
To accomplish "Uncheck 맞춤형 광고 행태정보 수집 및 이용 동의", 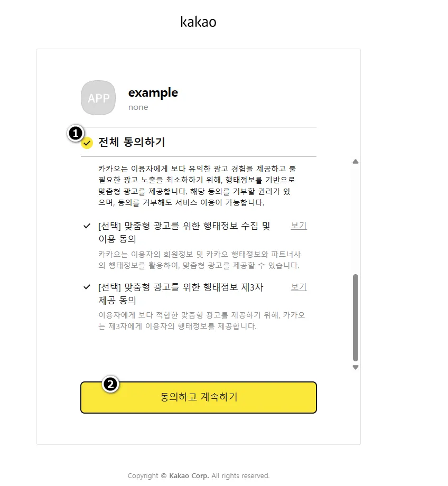I will 87,226.
